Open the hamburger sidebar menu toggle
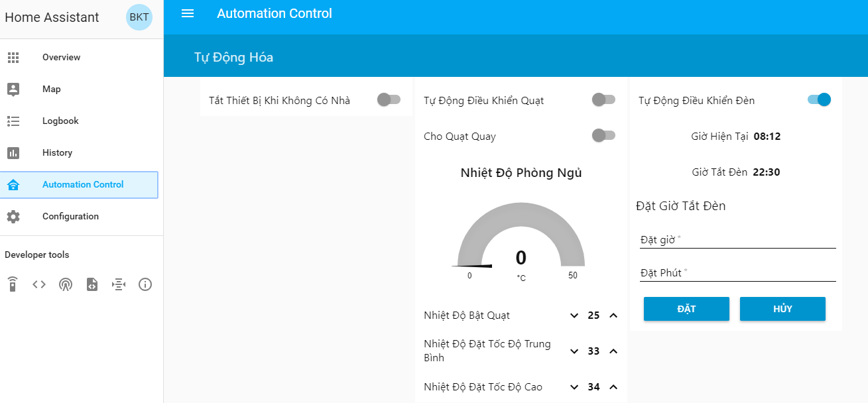The image size is (868, 403). pyautogui.click(x=188, y=13)
